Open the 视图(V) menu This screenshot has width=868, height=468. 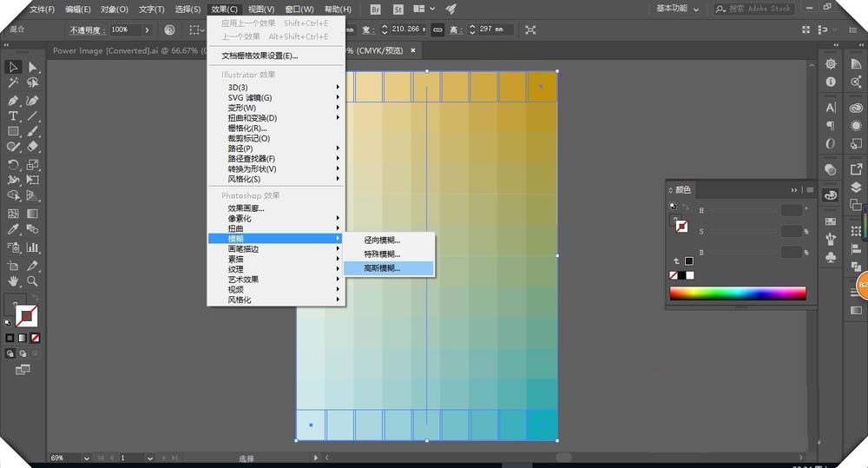tap(260, 10)
